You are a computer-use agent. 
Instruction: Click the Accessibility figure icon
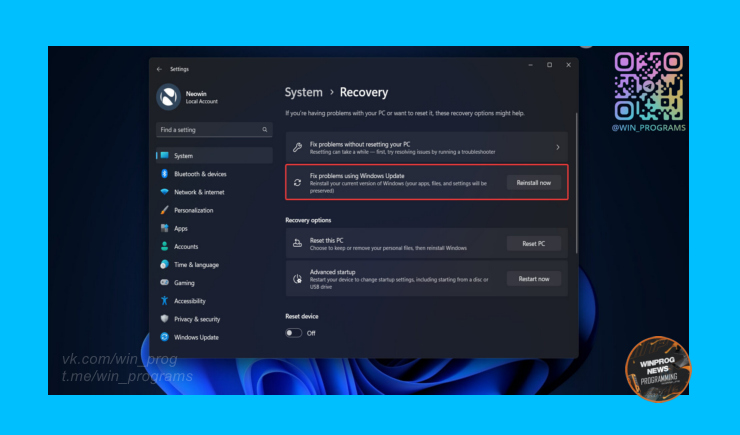pos(164,301)
